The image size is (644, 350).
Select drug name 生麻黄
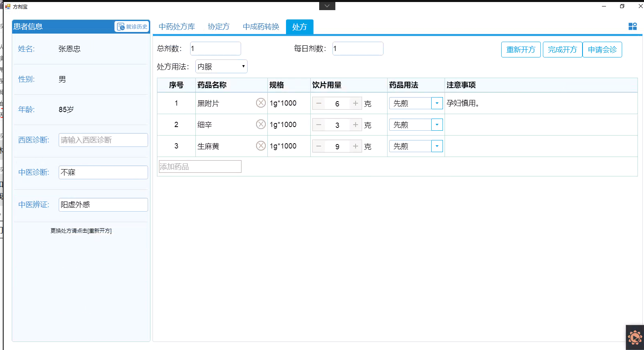click(208, 146)
